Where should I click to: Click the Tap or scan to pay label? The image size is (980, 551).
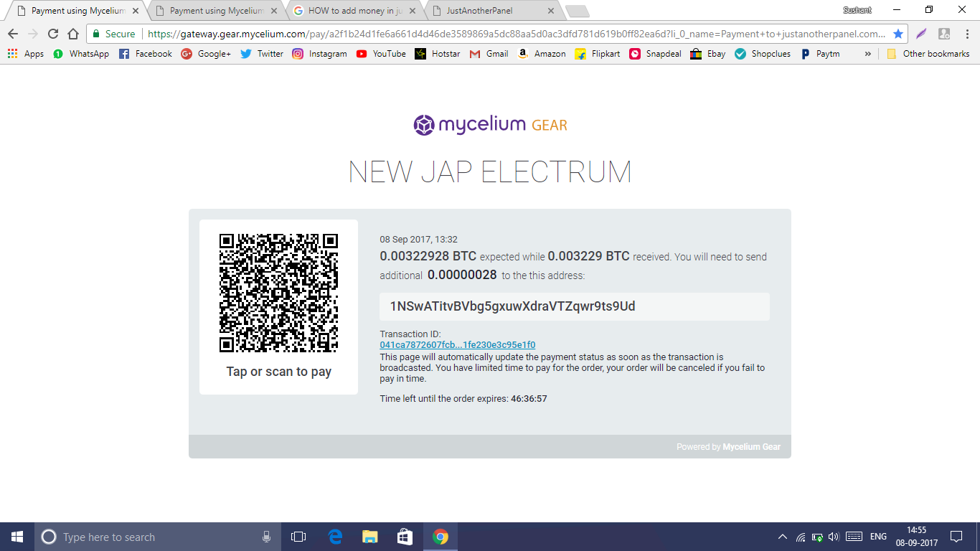click(279, 372)
